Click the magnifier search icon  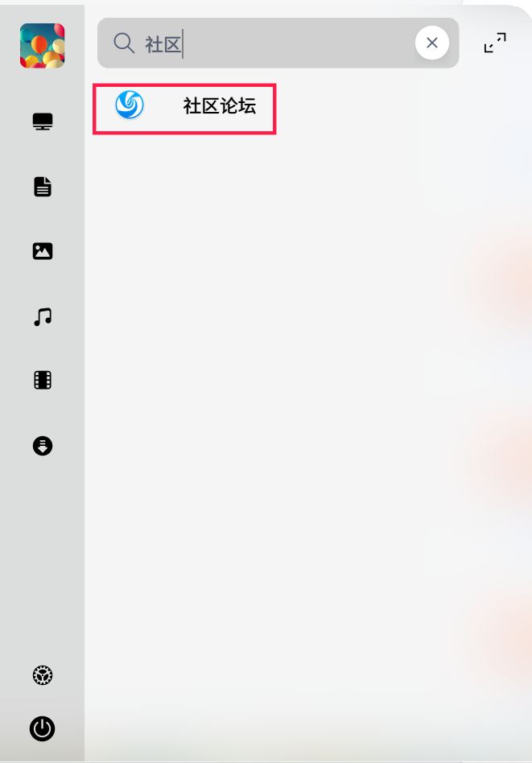point(124,43)
